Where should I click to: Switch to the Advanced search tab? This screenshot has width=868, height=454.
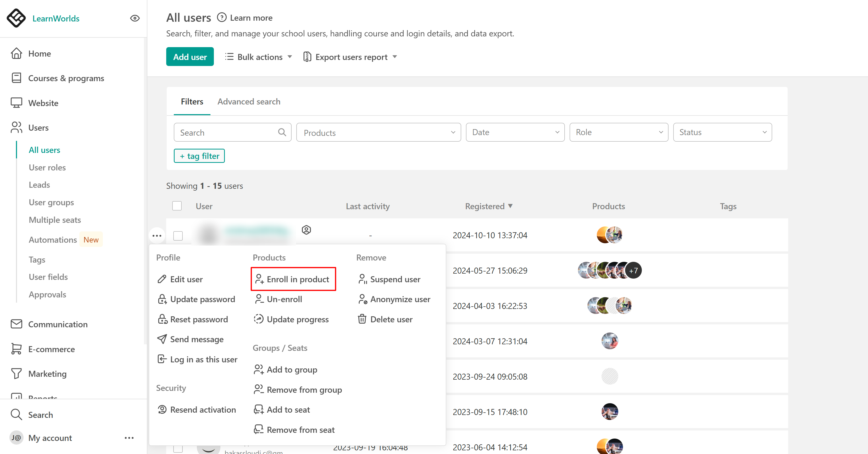coord(249,101)
